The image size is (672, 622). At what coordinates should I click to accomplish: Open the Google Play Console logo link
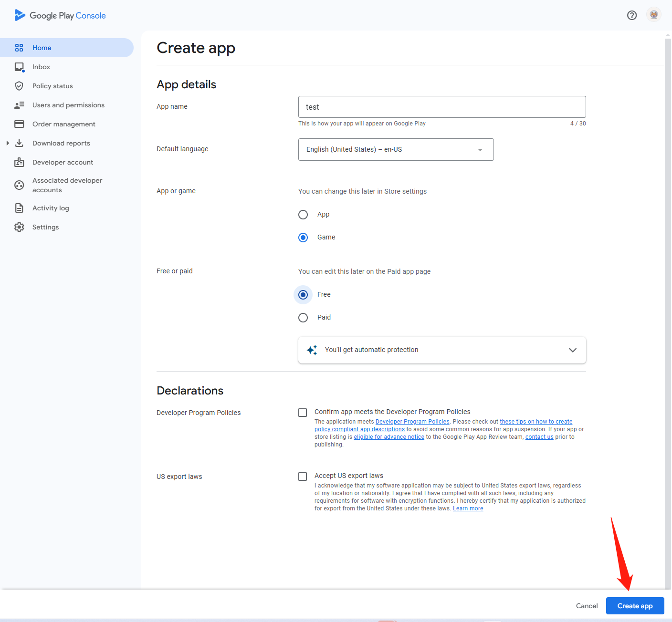59,15
